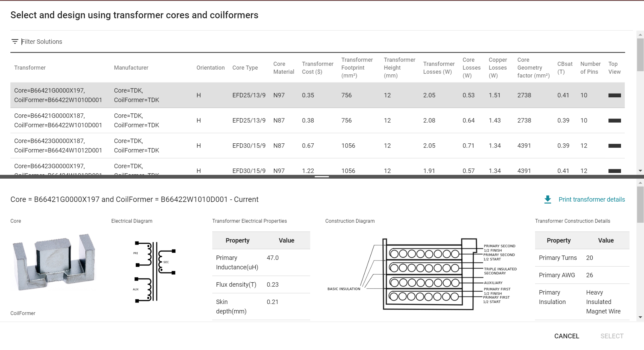Image resolution: width=644 pixels, height=350 pixels.
Task: Sort by Transformer Cost ($) header
Action: (x=317, y=68)
